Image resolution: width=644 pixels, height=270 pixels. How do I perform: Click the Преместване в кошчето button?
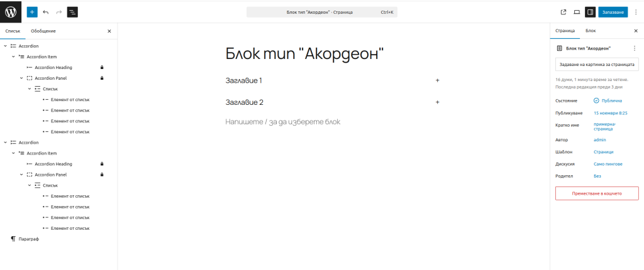coord(596,193)
